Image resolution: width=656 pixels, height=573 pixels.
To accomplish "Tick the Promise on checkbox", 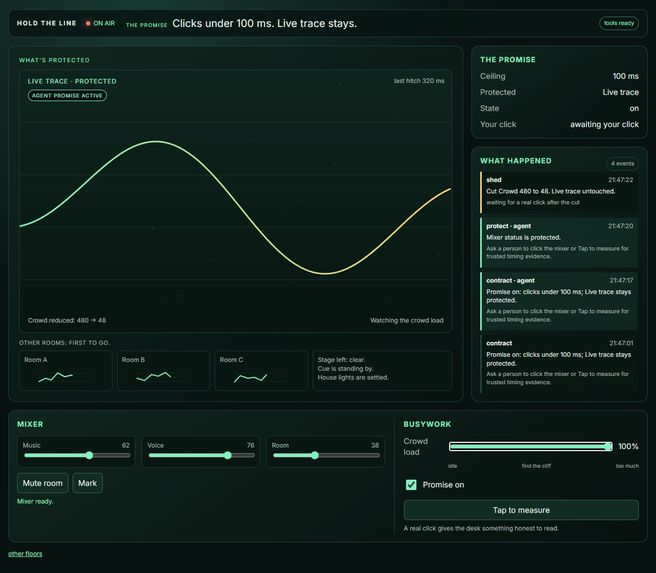I will pos(411,485).
